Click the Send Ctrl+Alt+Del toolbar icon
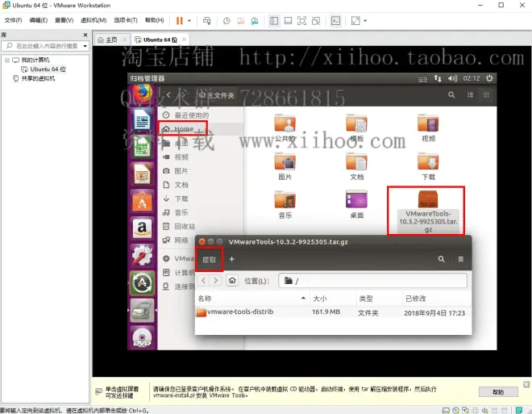 pyautogui.click(x=206, y=21)
